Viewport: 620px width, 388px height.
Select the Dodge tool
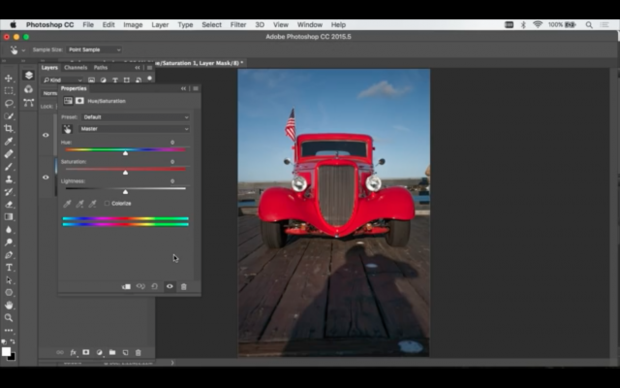[8, 242]
